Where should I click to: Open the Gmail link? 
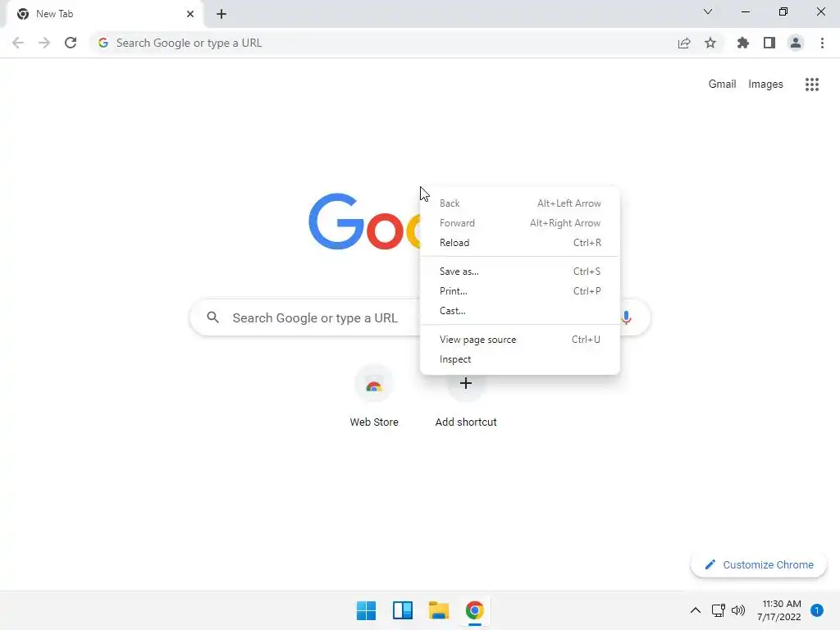722,84
